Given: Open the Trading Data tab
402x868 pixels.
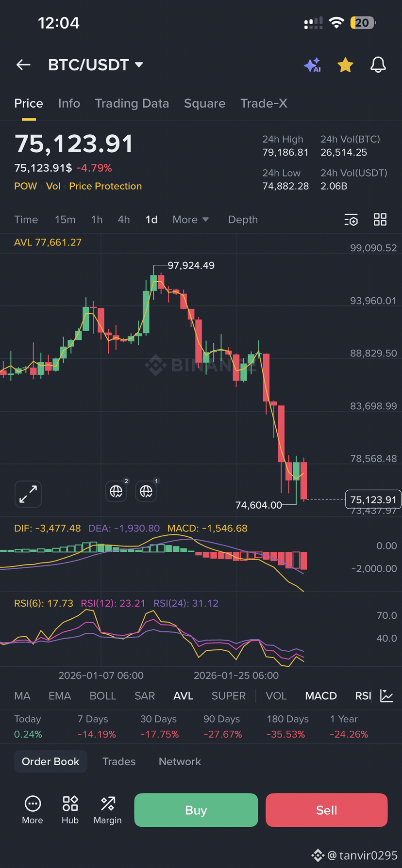Looking at the screenshot, I should pyautogui.click(x=132, y=103).
